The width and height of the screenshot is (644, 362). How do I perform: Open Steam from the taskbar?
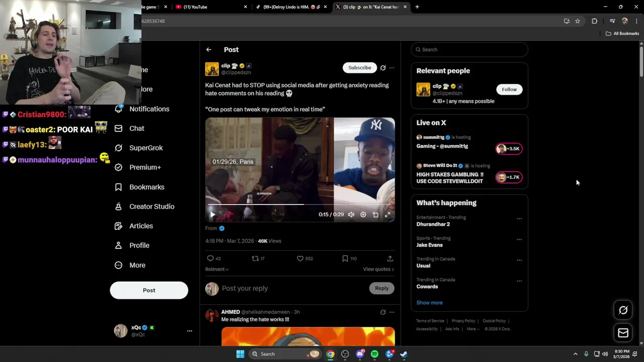tap(404, 354)
